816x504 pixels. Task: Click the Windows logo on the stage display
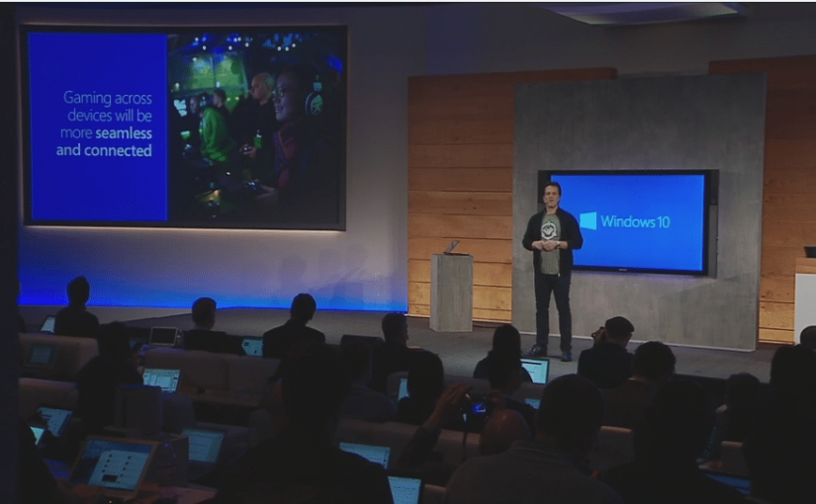coord(589,220)
